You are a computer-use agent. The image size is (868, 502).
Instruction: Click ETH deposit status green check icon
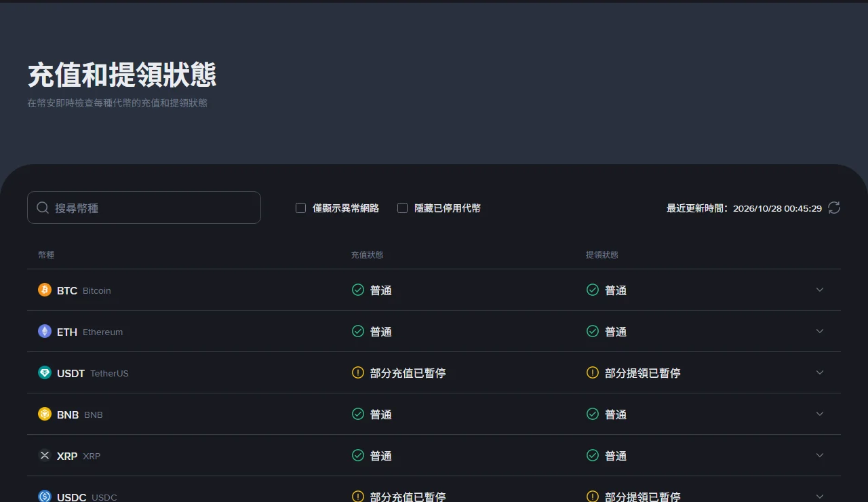[x=358, y=331]
